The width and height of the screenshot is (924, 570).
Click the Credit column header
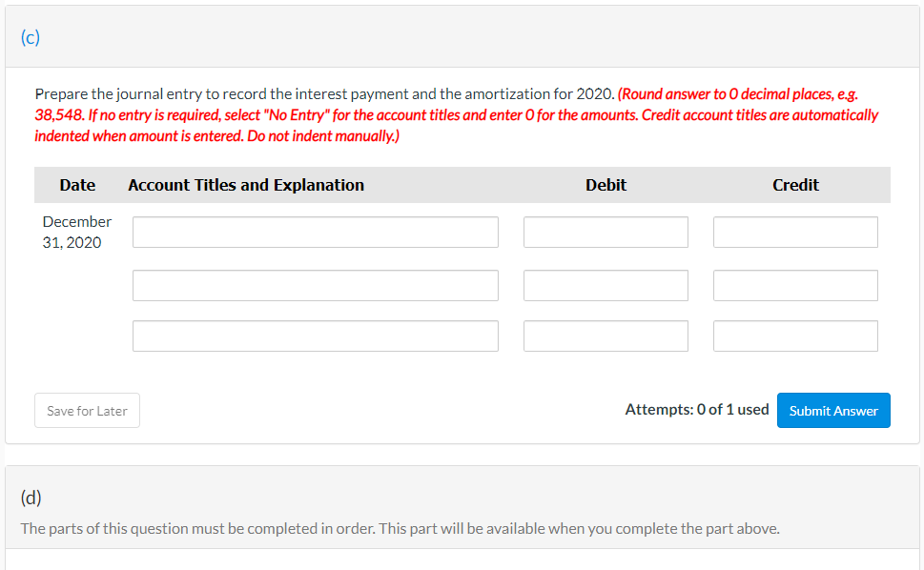795,185
